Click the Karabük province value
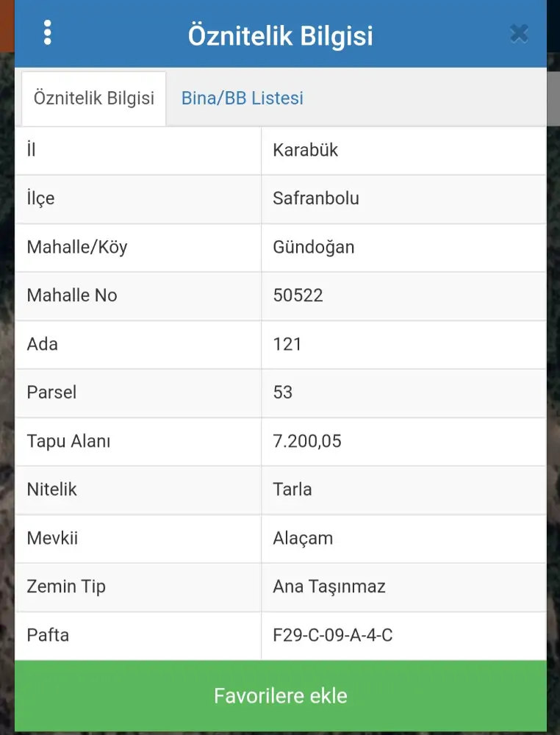Image resolution: width=560 pixels, height=735 pixels. tap(305, 150)
